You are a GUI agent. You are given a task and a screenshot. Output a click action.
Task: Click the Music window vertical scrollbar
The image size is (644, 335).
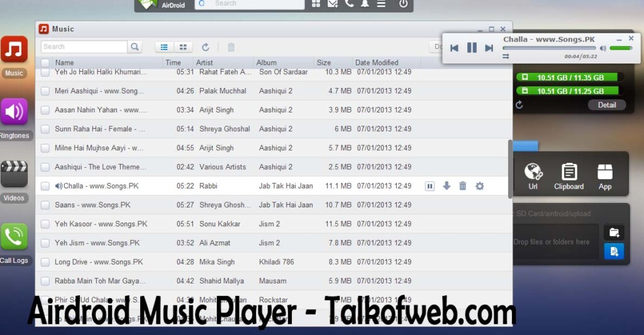click(x=511, y=169)
